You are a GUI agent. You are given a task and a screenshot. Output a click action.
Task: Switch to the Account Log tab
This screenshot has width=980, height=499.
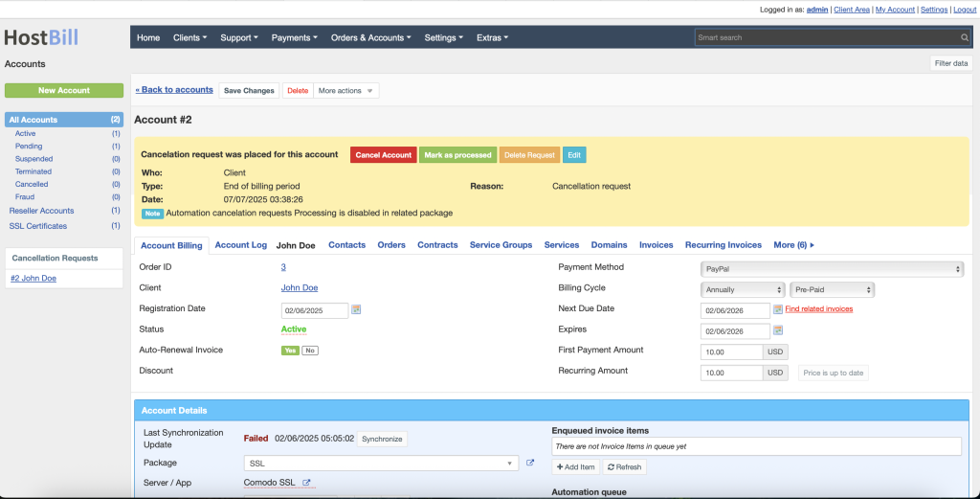(x=240, y=245)
